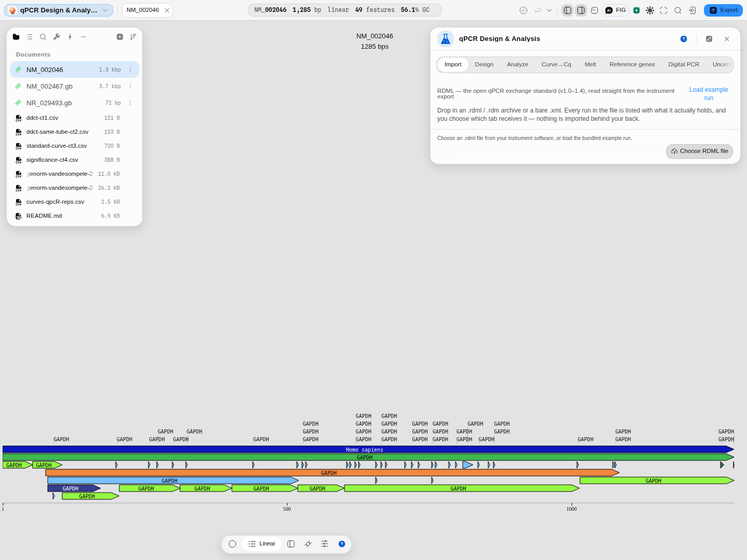
Task: Click the green chip lightning icon
Action: [x=637, y=10]
